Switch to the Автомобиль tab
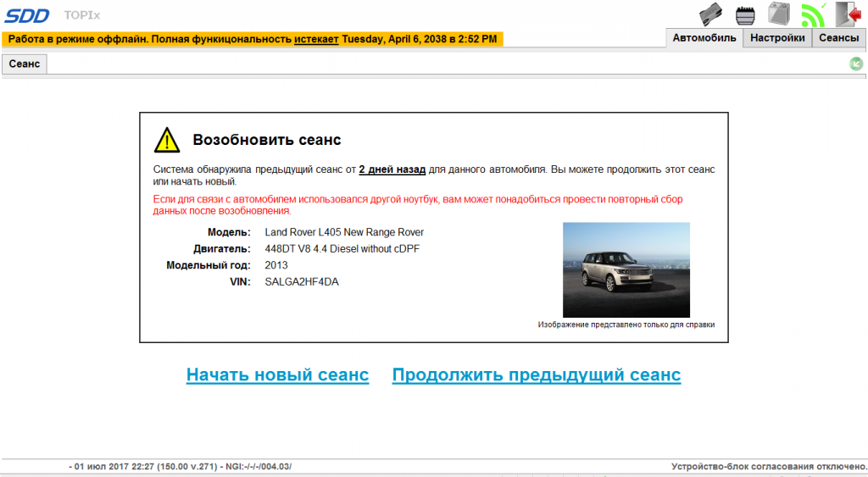 (x=704, y=38)
